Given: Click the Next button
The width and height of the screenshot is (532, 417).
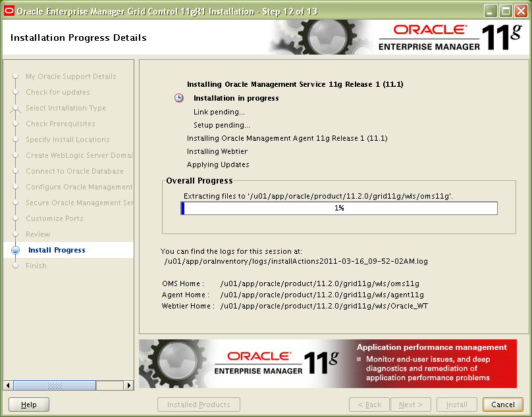Looking at the screenshot, I should 411,405.
